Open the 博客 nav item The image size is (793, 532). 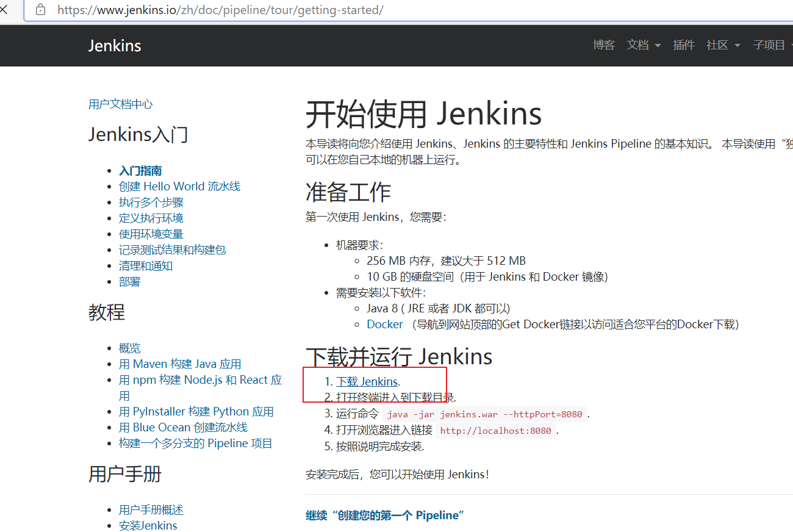[604, 45]
